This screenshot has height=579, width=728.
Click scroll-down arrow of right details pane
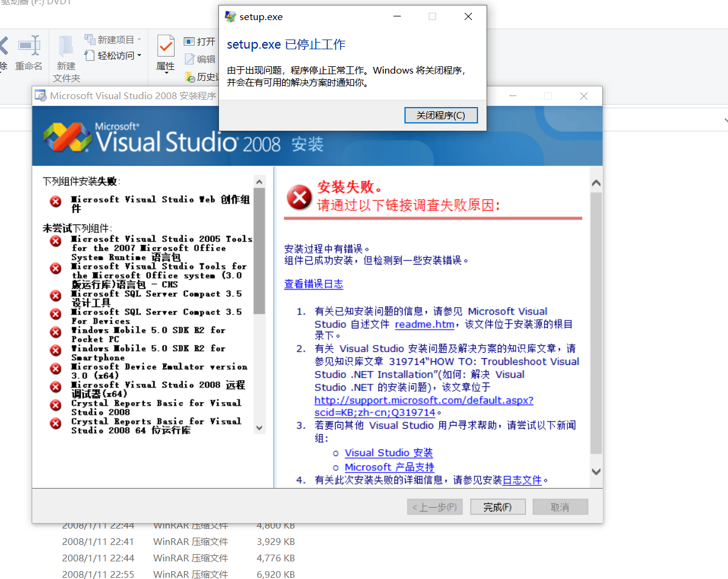click(x=596, y=472)
